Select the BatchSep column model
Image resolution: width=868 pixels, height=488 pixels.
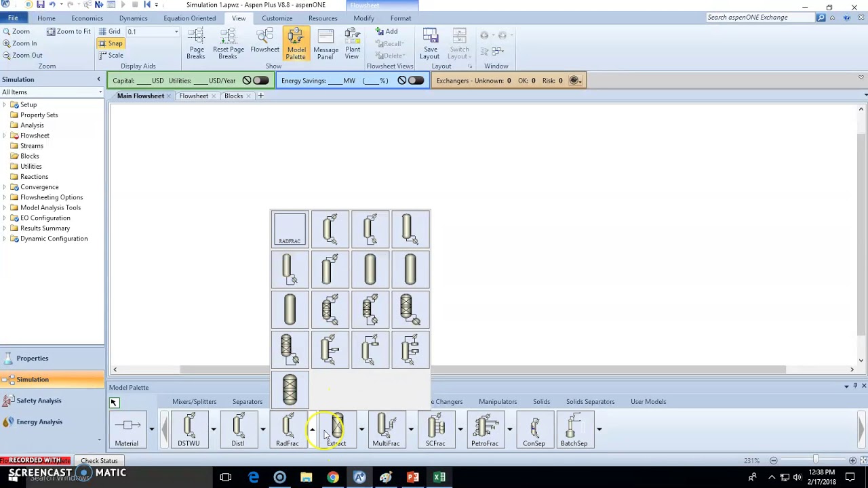coord(574,430)
